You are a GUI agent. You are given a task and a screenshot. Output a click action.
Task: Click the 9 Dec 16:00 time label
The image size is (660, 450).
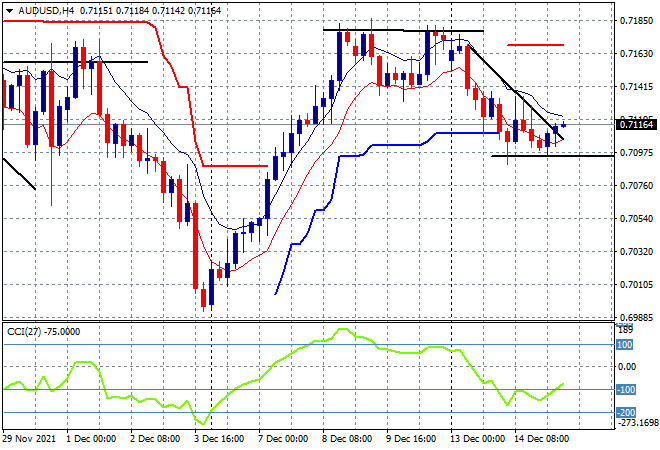pyautogui.click(x=411, y=439)
